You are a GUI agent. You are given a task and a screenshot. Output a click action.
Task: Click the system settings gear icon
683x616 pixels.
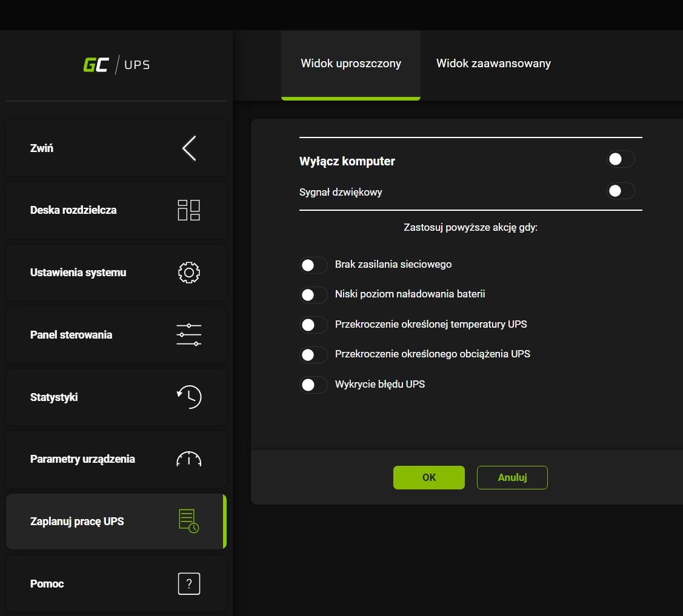(188, 273)
